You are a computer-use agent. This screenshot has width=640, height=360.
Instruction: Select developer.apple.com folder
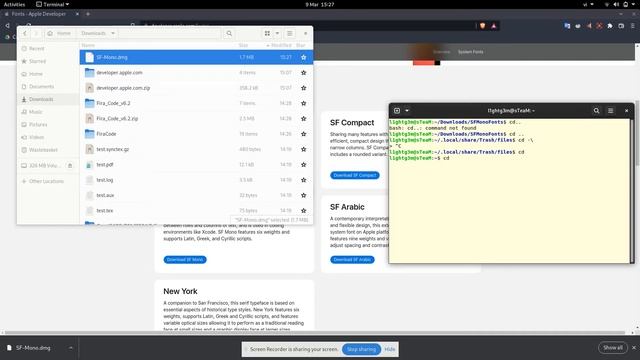pyautogui.click(x=196, y=73)
